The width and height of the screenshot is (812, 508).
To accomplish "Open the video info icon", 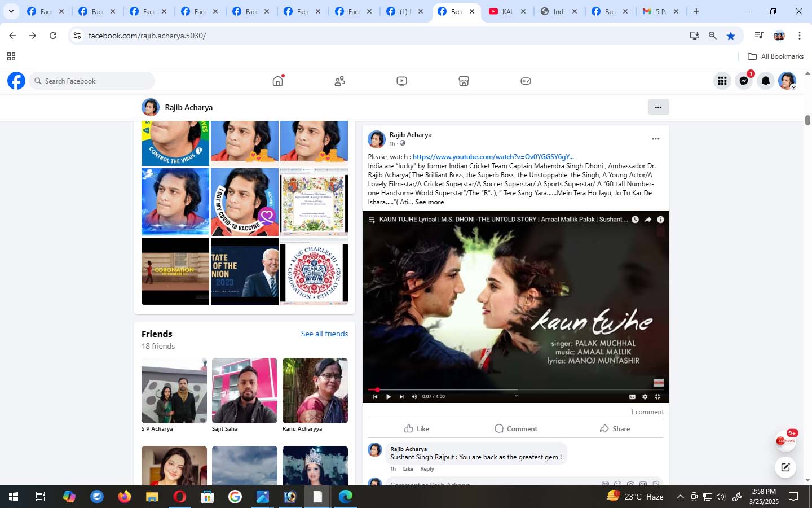I will click(660, 220).
